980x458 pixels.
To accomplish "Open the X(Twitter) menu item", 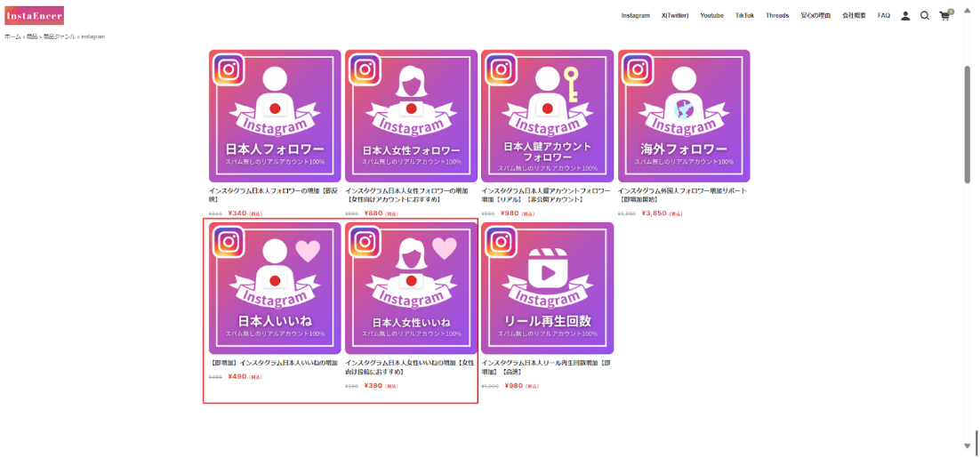I will click(x=675, y=16).
